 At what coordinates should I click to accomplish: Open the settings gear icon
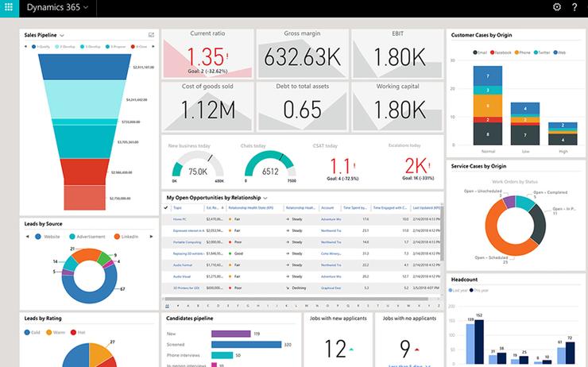(x=556, y=7)
